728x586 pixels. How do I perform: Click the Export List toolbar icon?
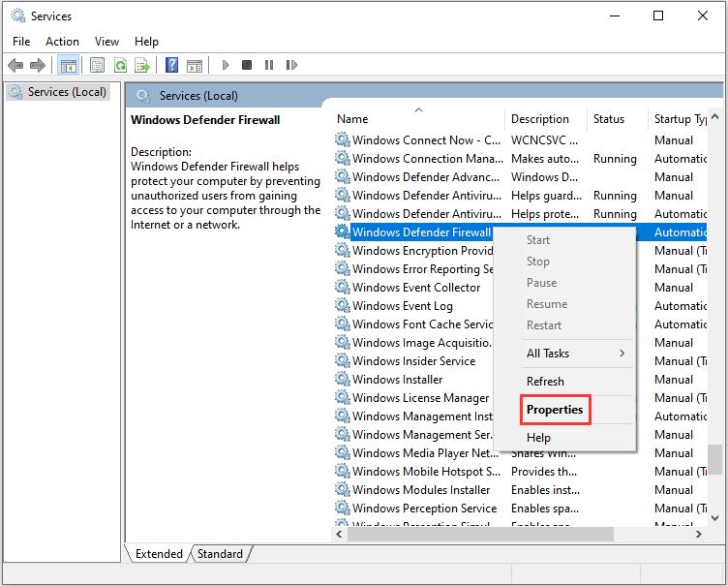142,65
